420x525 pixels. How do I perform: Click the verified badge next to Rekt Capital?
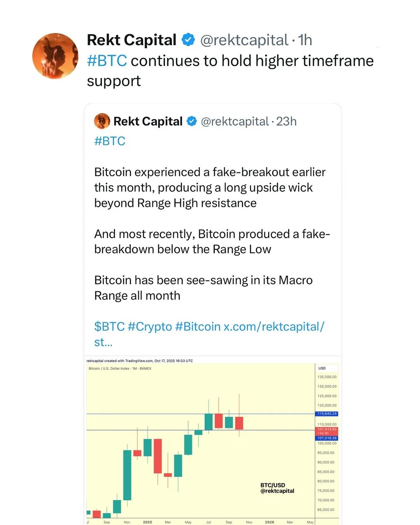point(188,39)
